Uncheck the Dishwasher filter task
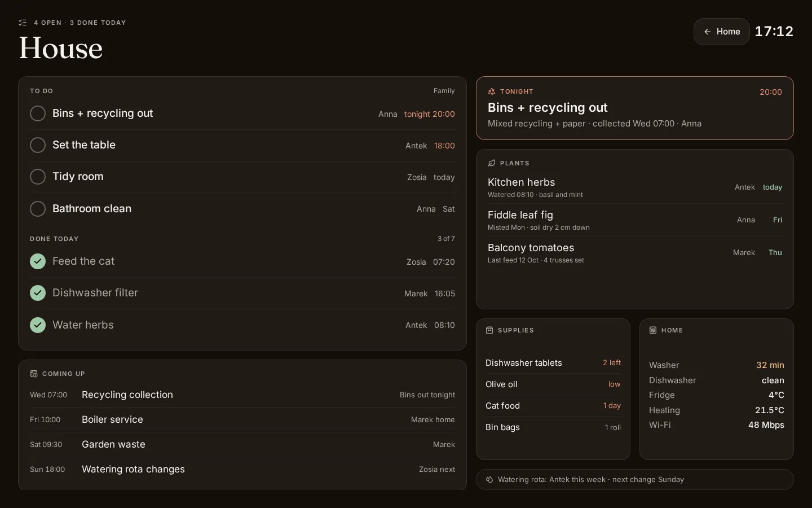The width and height of the screenshot is (812, 508). [38, 293]
